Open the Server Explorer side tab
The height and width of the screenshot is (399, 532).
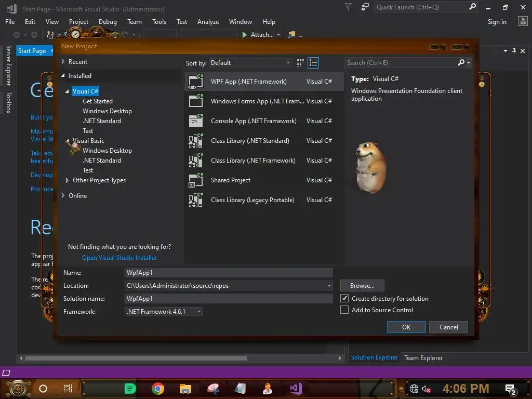(9, 65)
